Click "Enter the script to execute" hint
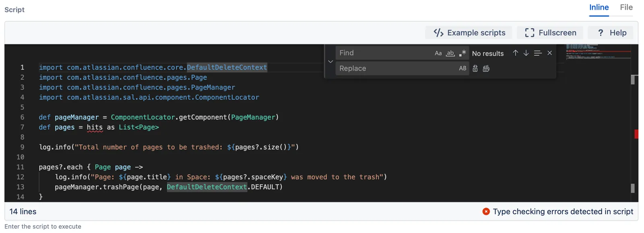Viewport: 644px width, 233px height. [x=43, y=227]
